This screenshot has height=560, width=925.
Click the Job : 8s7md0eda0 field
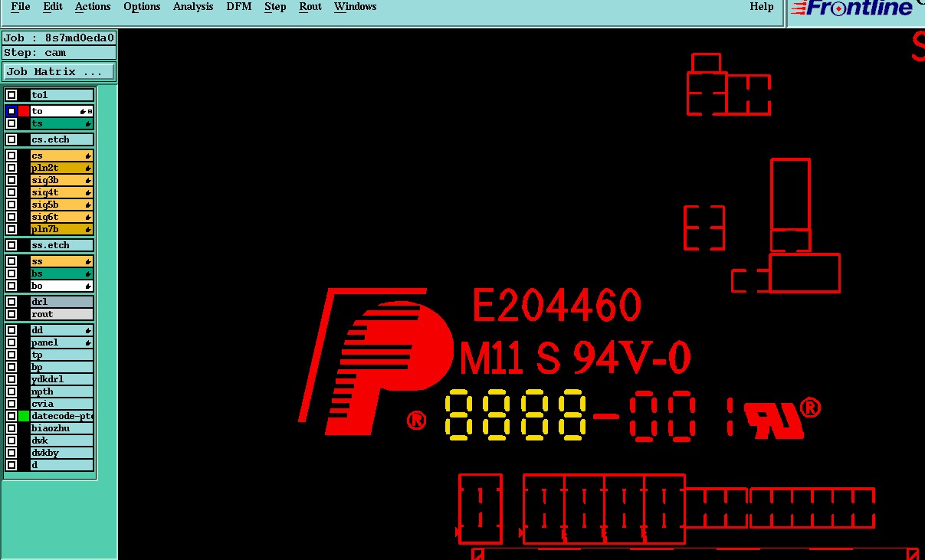coord(59,38)
